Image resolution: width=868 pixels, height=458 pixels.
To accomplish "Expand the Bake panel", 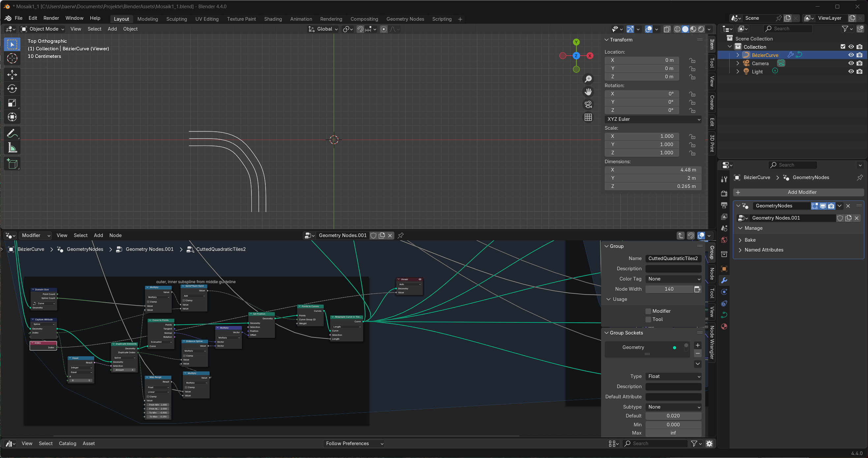I will coord(750,240).
